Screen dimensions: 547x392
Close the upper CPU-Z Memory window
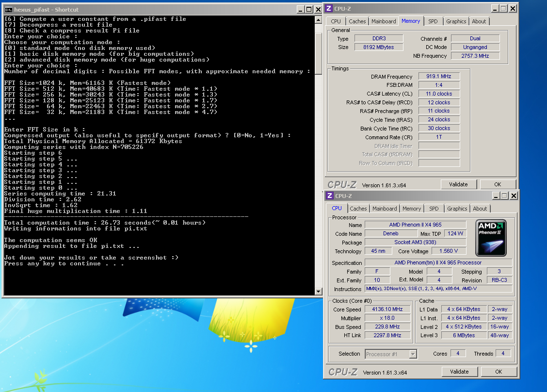(x=513, y=8)
